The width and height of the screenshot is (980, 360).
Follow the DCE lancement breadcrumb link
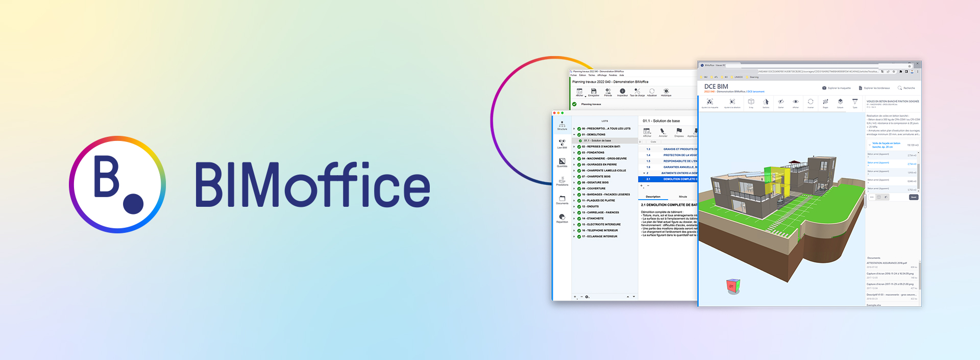tap(756, 92)
